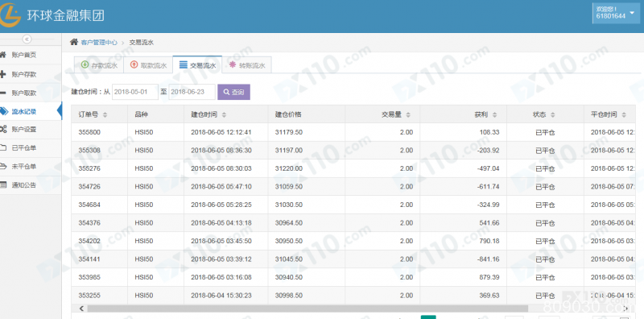
Task: Open the user account dropdown 61801644
Action: (616, 13)
